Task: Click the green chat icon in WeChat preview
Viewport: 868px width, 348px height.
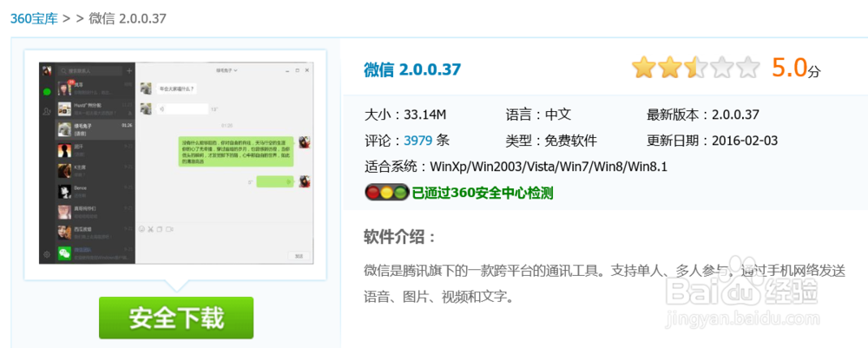Action: pos(47,92)
